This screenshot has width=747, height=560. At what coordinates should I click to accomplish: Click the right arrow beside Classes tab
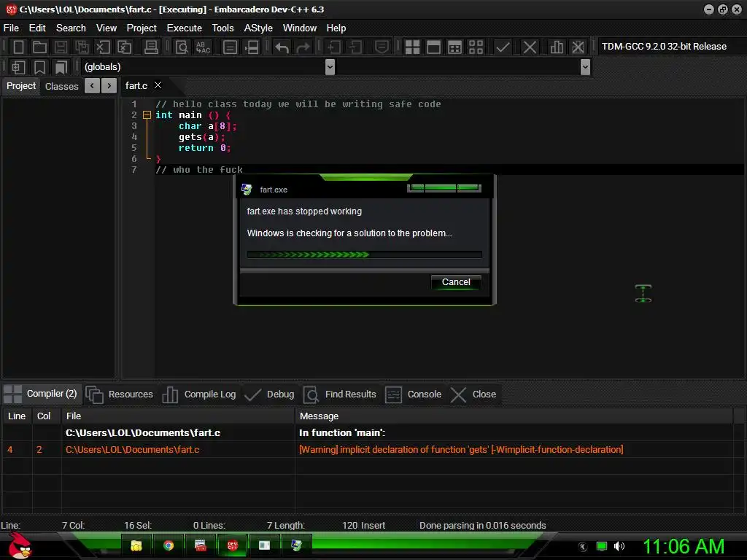tap(109, 86)
